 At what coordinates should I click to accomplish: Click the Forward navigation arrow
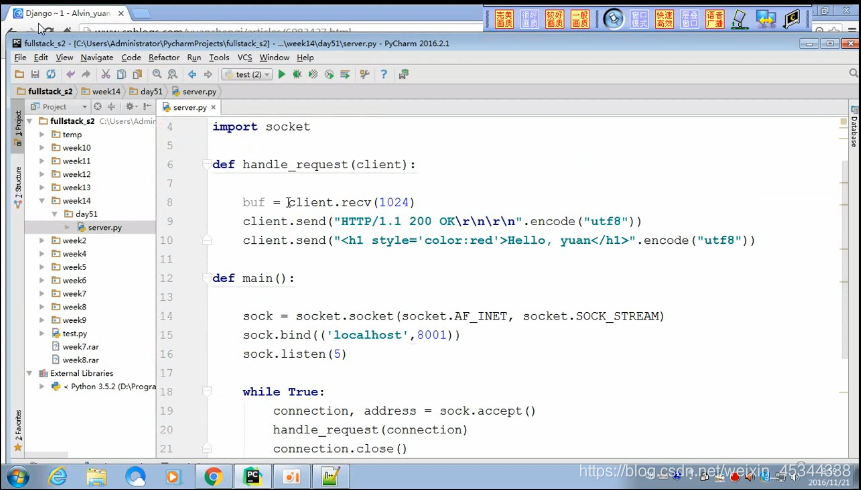pos(208,74)
